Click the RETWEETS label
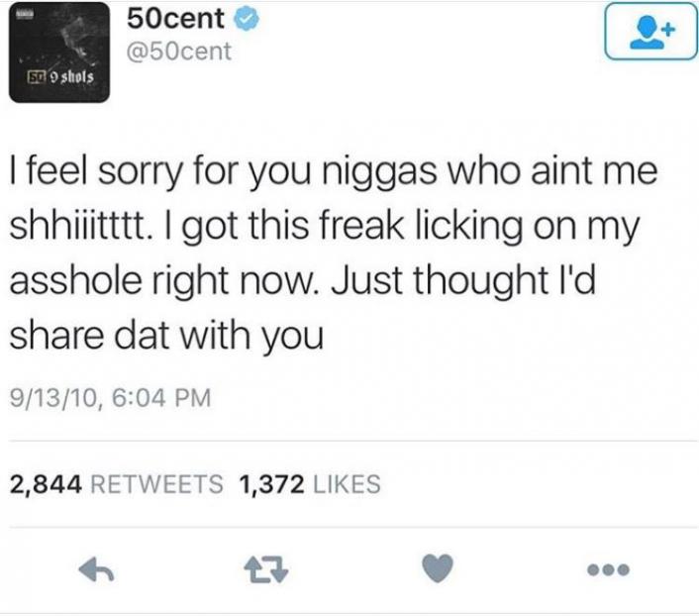 tap(156, 484)
